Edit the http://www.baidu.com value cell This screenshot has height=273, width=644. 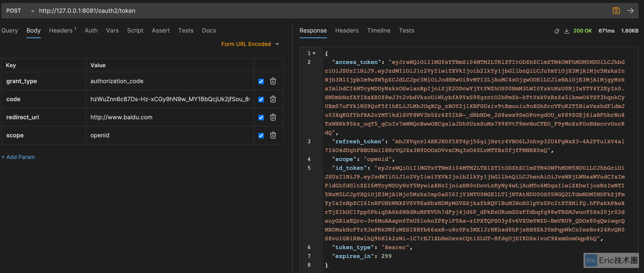[170, 117]
